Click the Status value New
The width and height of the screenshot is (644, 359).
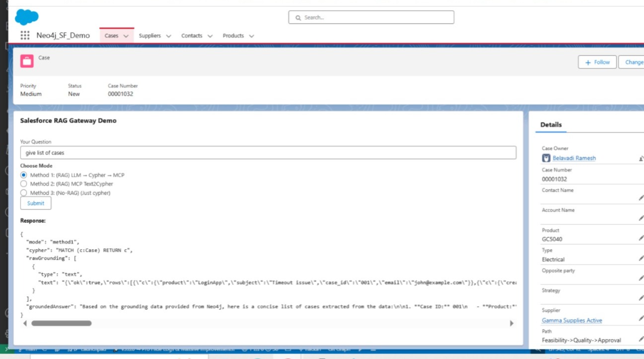(74, 94)
